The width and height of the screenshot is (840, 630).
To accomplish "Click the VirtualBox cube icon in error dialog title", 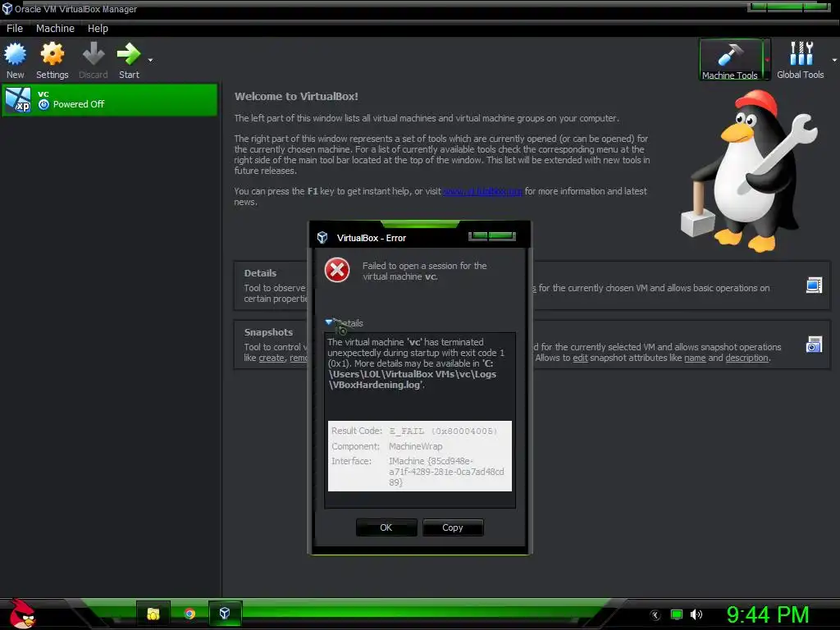I will pyautogui.click(x=322, y=237).
